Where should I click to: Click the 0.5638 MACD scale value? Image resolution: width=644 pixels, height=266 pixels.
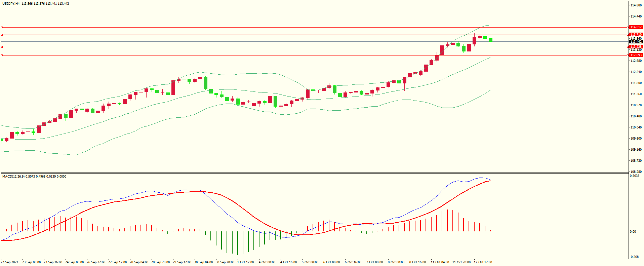tap(635, 176)
